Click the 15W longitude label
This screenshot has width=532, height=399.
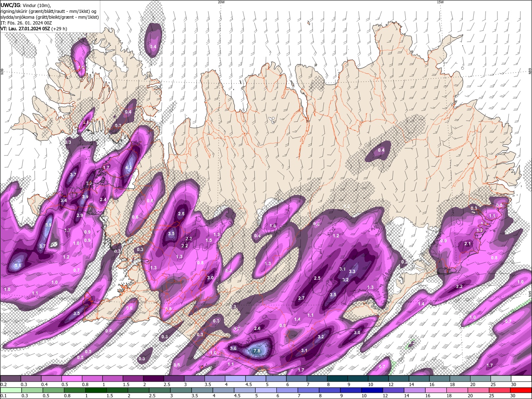click(x=440, y=2)
